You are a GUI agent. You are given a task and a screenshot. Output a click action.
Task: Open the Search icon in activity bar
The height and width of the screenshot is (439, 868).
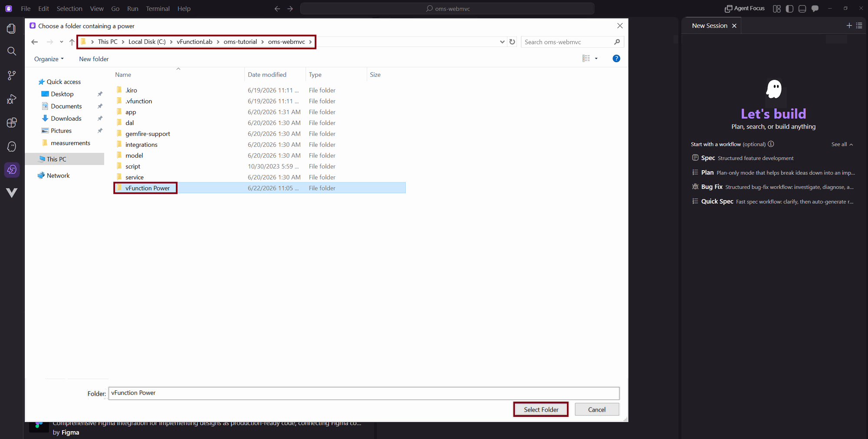point(12,51)
